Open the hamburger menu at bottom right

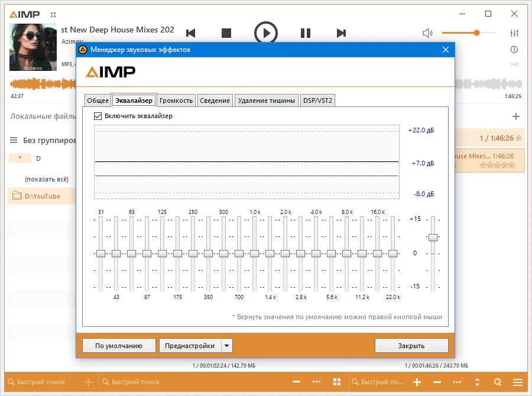tap(518, 382)
